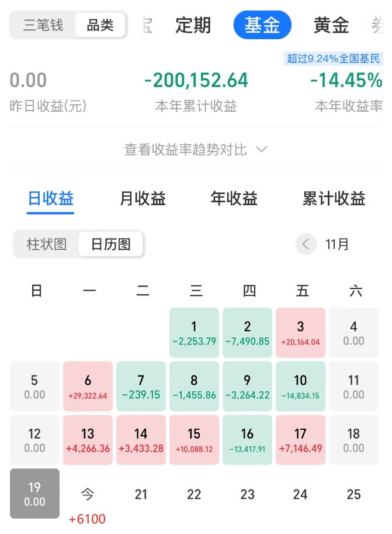Screen dimensions: 392x534
Task: Select the 日收益 tab
Action: pos(50,198)
